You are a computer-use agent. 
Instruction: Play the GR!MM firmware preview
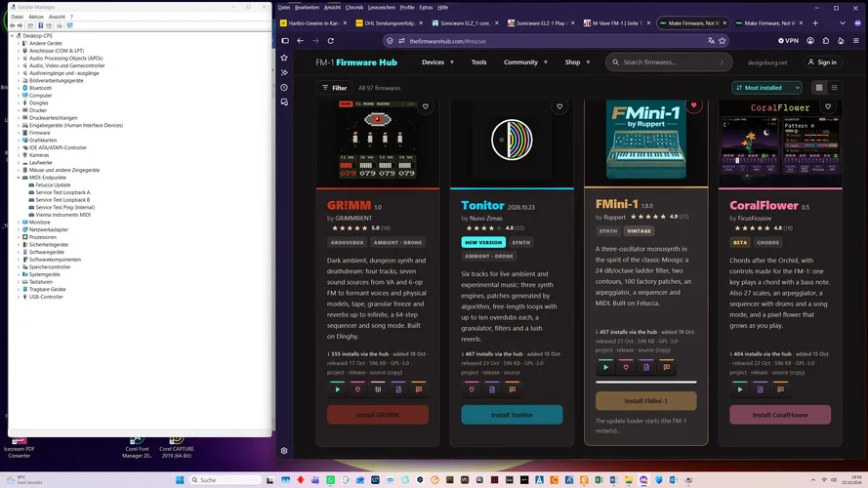337,389
